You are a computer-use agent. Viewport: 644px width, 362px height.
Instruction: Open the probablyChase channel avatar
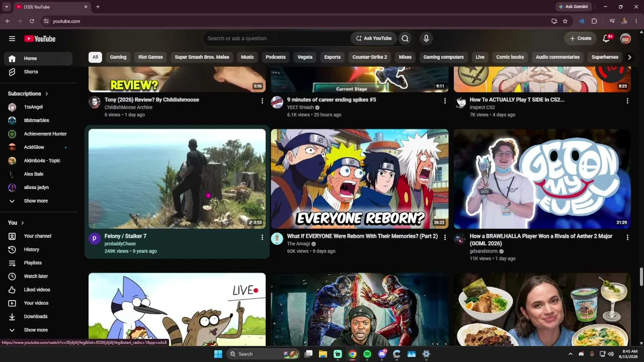click(x=95, y=238)
